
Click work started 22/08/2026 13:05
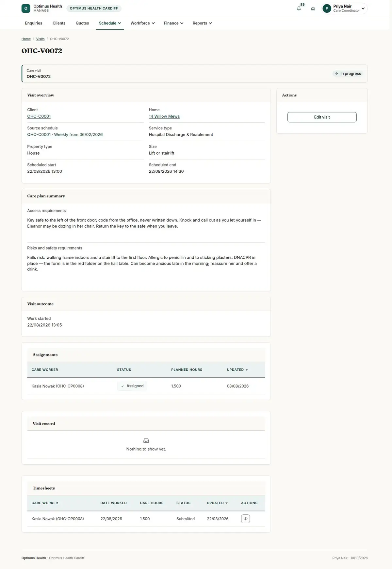click(44, 325)
